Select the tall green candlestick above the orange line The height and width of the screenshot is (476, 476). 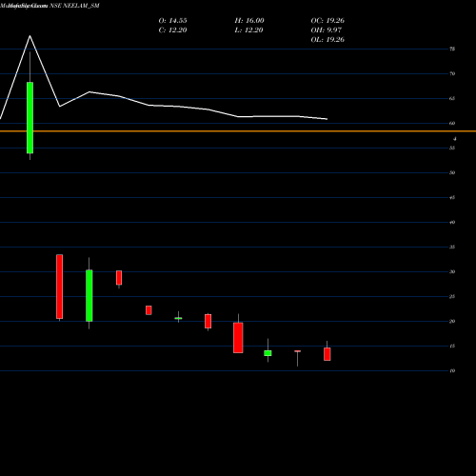tap(30, 118)
